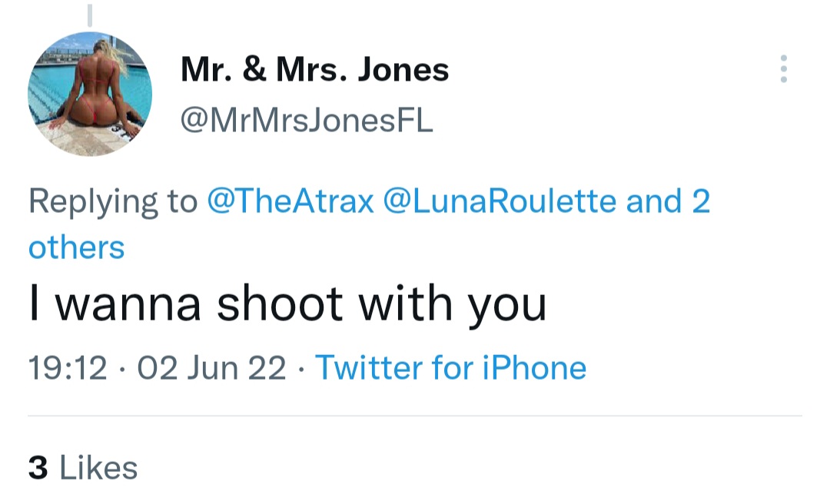Click the word "Likes" beside the count
Screen dimensions: 830x504
click(98, 468)
